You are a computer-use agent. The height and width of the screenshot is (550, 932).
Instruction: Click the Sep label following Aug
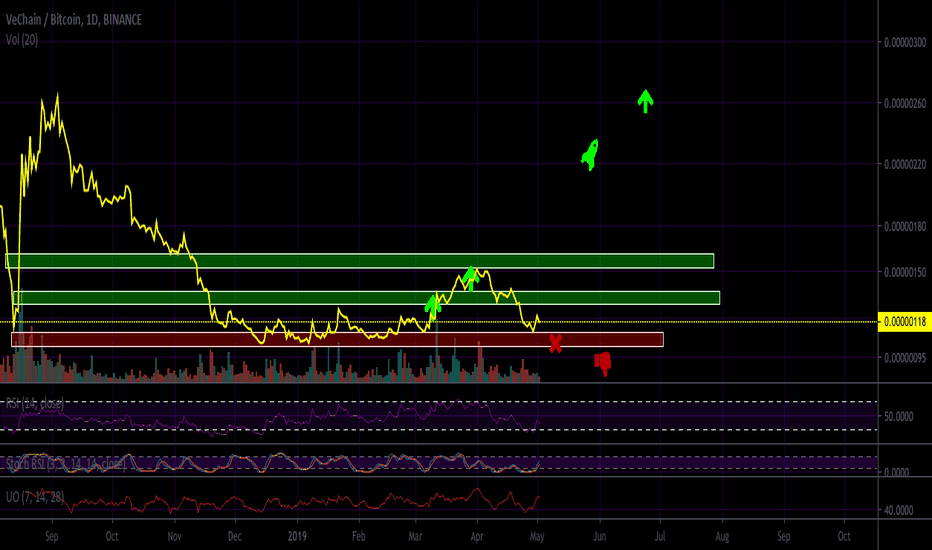pos(784,536)
